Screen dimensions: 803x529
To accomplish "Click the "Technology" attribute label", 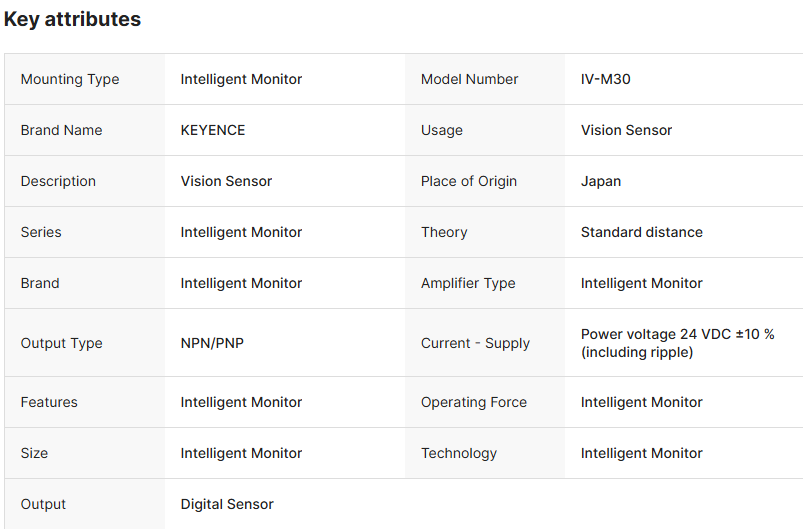I will coord(458,453).
